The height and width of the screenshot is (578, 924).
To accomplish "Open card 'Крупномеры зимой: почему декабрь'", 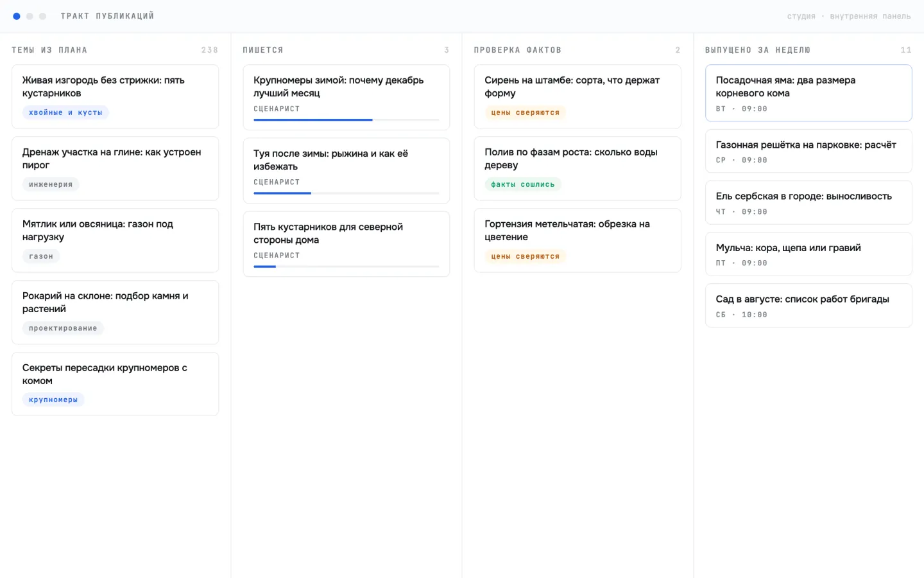I will coord(346,97).
